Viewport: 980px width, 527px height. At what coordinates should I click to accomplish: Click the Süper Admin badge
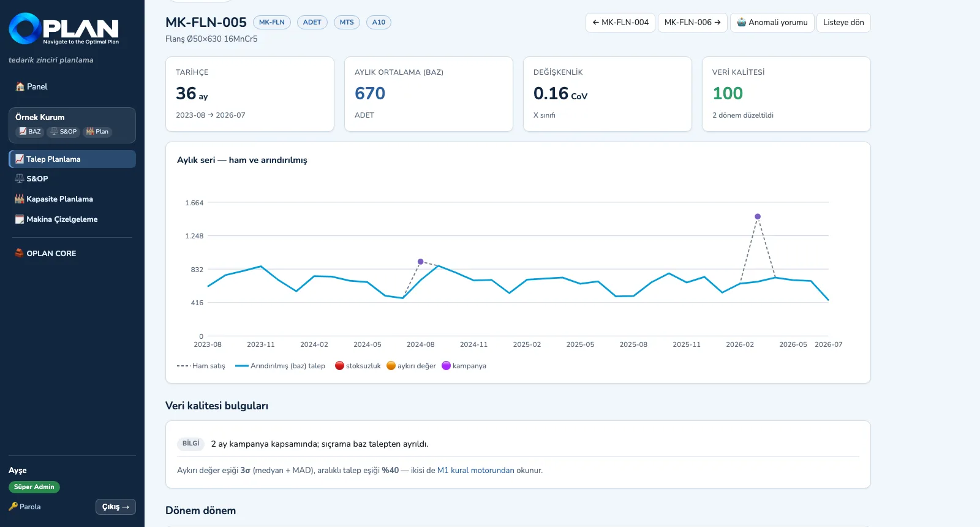[x=34, y=487]
